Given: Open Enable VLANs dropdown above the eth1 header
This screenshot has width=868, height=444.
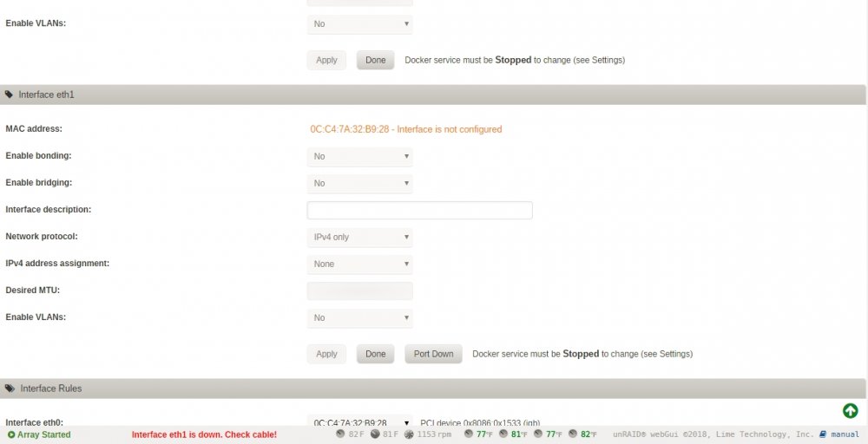Looking at the screenshot, I should click(x=360, y=23).
